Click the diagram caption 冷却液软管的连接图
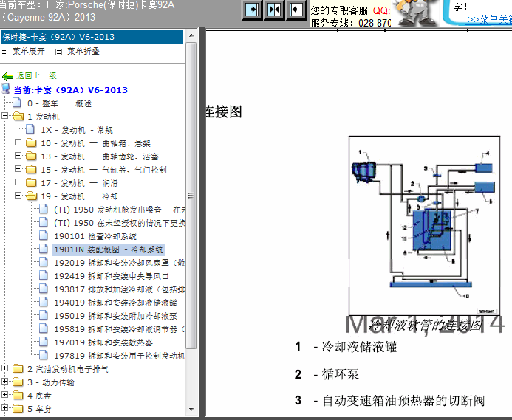512x420 pixels. coord(426,325)
